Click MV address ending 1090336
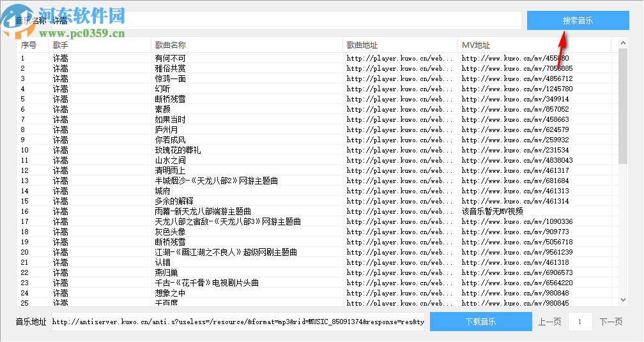The image size is (644, 342). coord(517,222)
